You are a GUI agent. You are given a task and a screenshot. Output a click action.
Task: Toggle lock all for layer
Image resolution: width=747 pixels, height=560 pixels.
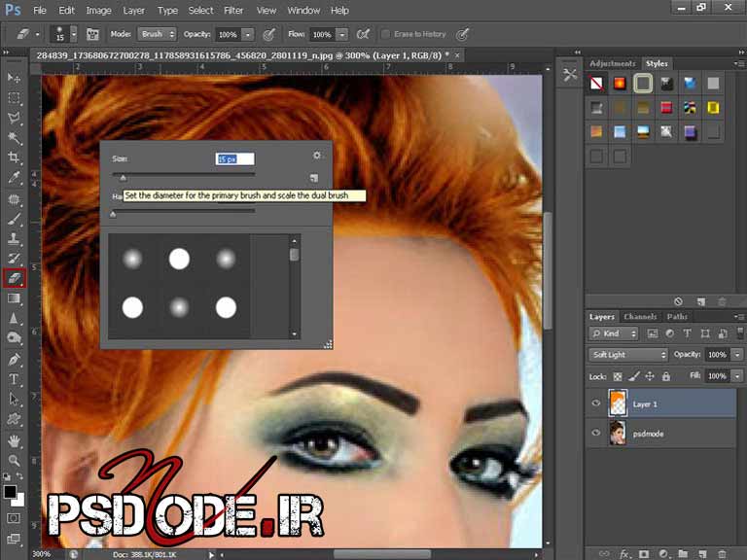pos(666,376)
